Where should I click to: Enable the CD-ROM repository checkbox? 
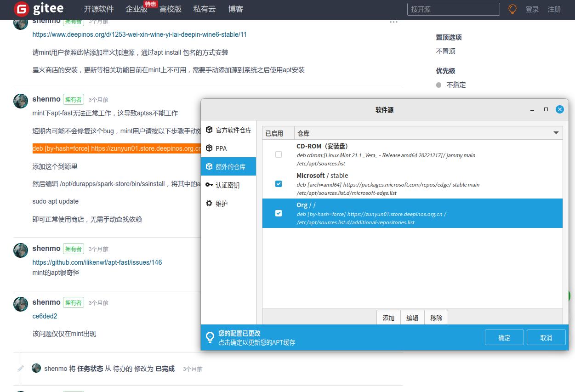279,154
